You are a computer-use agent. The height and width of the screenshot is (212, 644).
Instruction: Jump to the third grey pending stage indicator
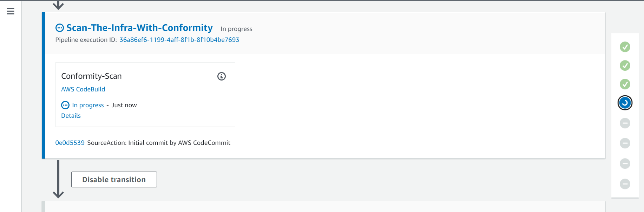point(625,163)
